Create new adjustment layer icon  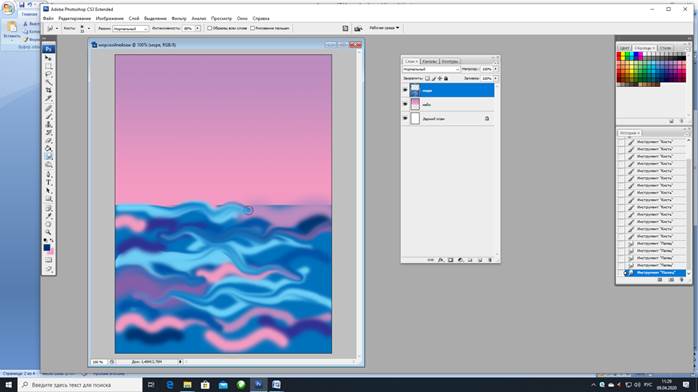460,260
